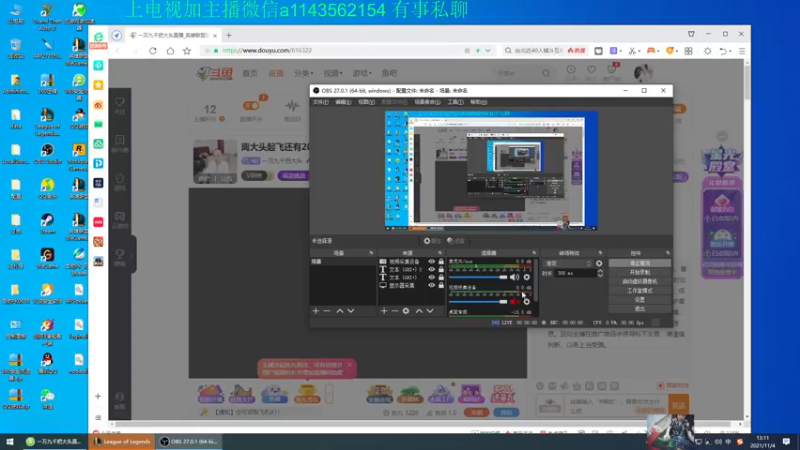Image resolution: width=800 pixels, height=450 pixels.
Task: Open the OBS transition type dropdown
Action: (568, 263)
